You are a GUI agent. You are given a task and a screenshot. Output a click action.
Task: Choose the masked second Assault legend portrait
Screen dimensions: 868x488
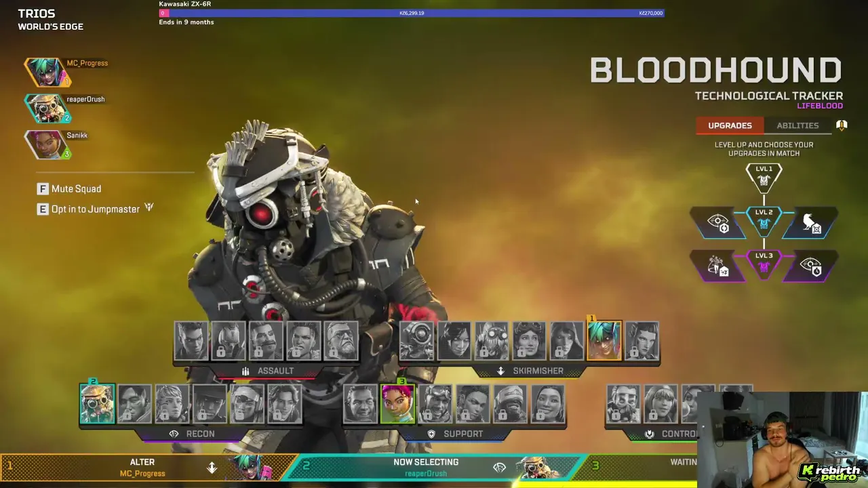click(229, 341)
